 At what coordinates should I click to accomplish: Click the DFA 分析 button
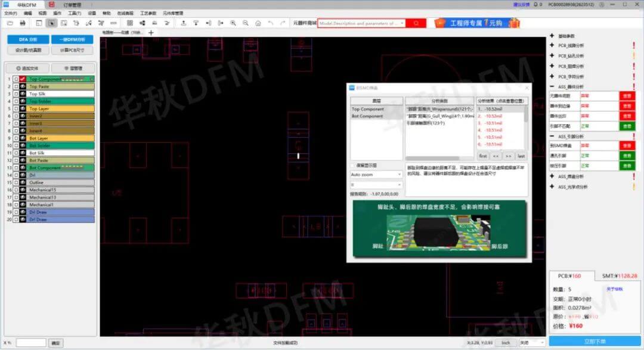(29, 39)
